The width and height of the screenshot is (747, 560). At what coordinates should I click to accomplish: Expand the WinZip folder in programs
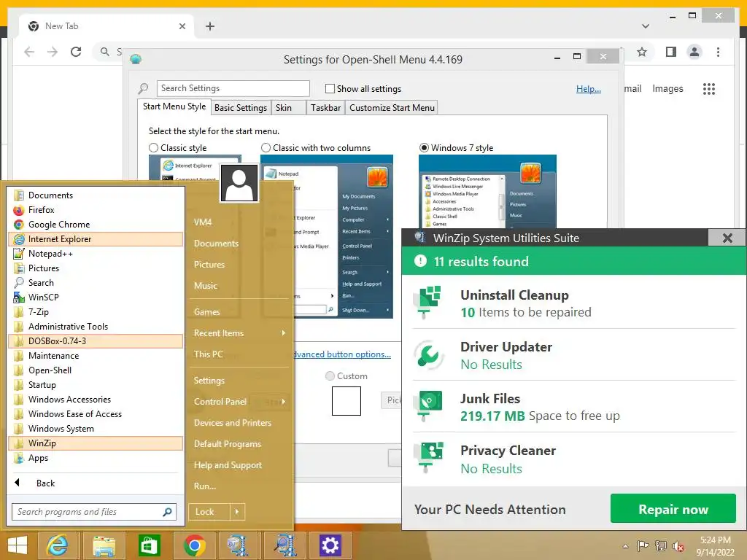tap(96, 443)
